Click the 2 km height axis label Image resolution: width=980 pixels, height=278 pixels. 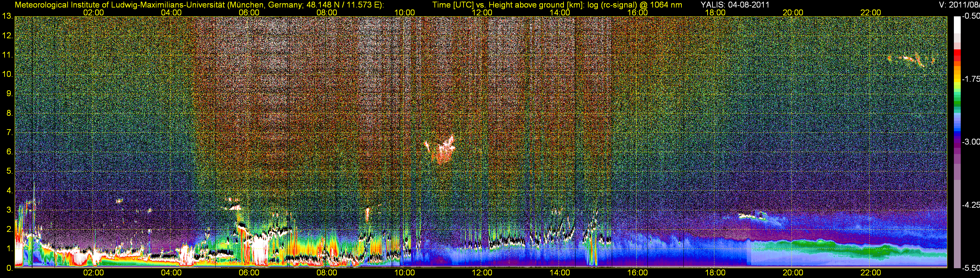coord(9,229)
